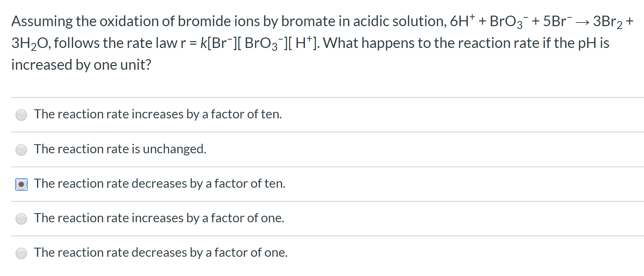The height and width of the screenshot is (276, 644).
Task: Select "The reaction rate increases by a factor of ten"
Action: tap(158, 114)
